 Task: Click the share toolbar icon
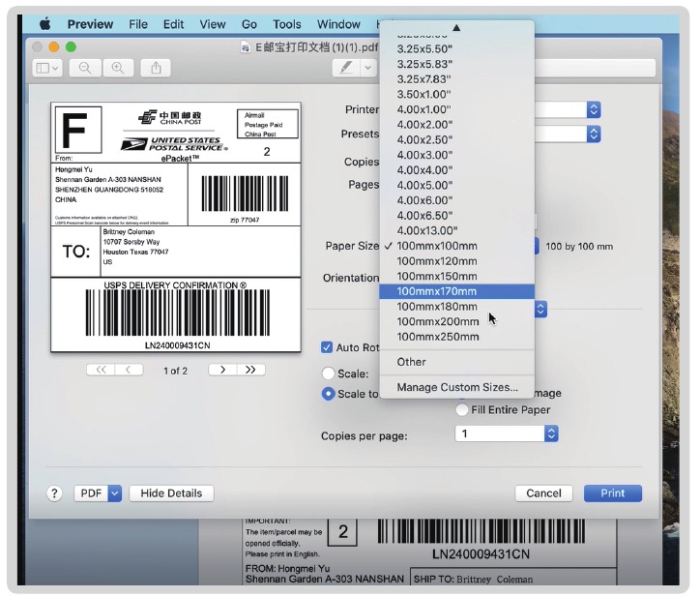point(156,68)
